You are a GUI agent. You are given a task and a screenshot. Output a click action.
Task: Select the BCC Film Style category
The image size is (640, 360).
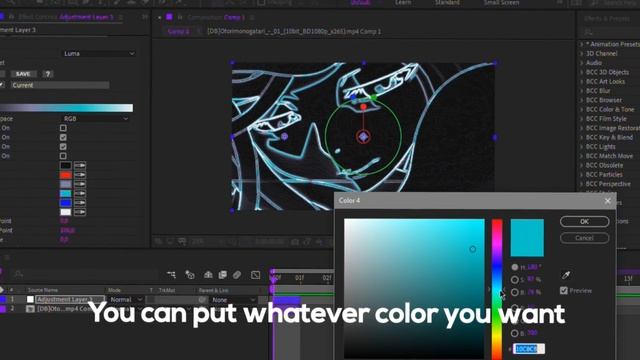[x=606, y=119]
